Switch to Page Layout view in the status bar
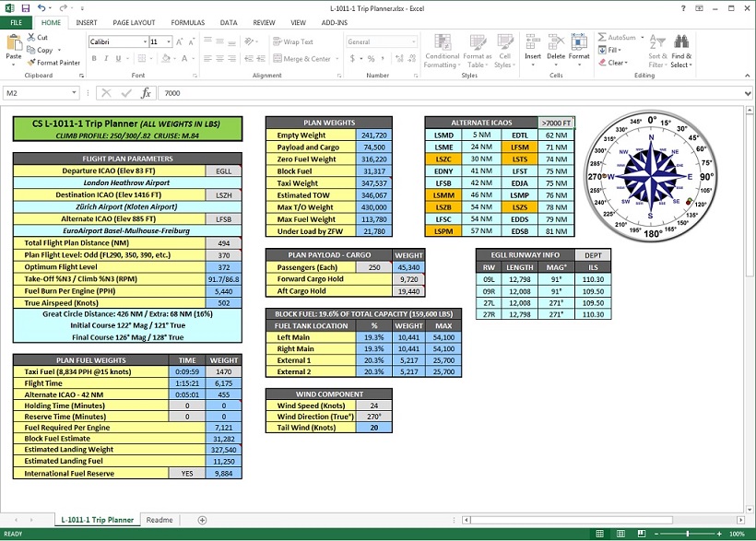The width and height of the screenshot is (756, 541). 620,534
